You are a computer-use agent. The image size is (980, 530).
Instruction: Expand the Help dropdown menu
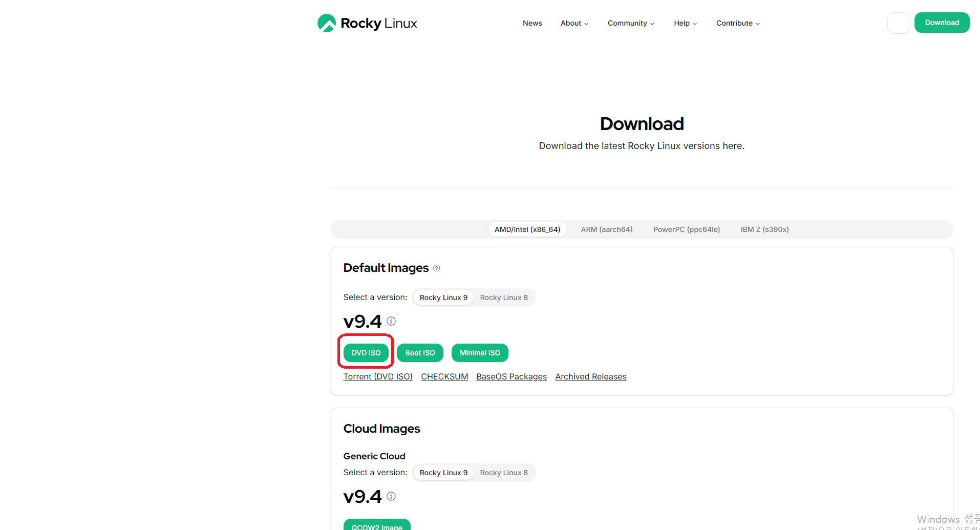(x=685, y=23)
